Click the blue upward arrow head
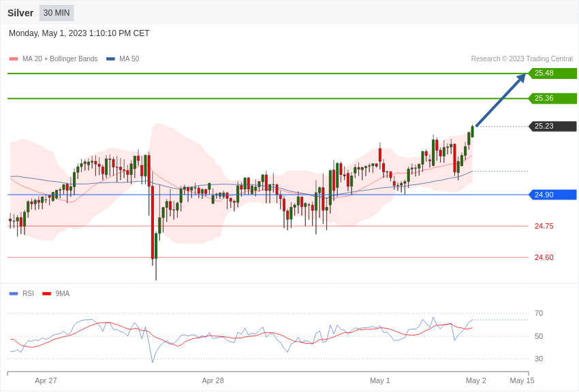Image resolution: width=579 pixels, height=392 pixels. coord(521,78)
